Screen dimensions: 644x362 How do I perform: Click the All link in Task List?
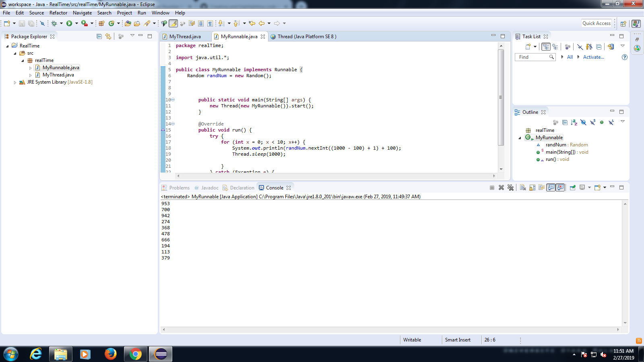tap(570, 57)
